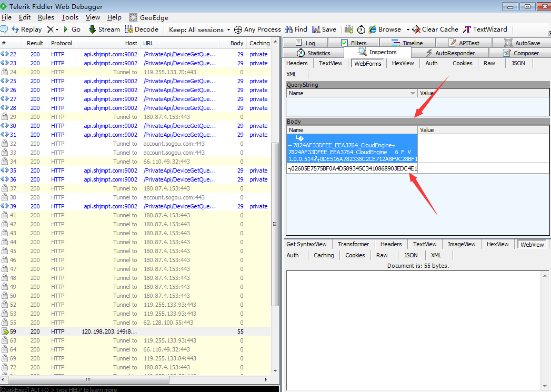Select the Inspectors tab
The width and height of the screenshot is (551, 392).
click(377, 52)
